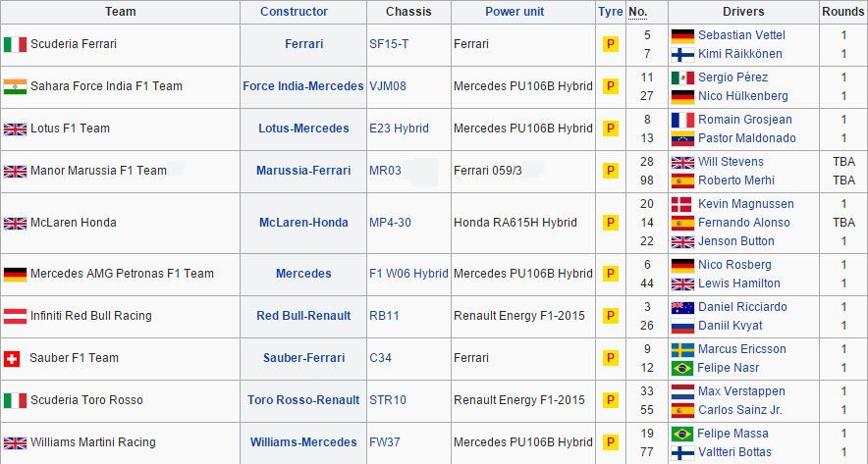Open the Force India-Mercedes constructor link
The width and height of the screenshot is (868, 464).
(x=303, y=86)
